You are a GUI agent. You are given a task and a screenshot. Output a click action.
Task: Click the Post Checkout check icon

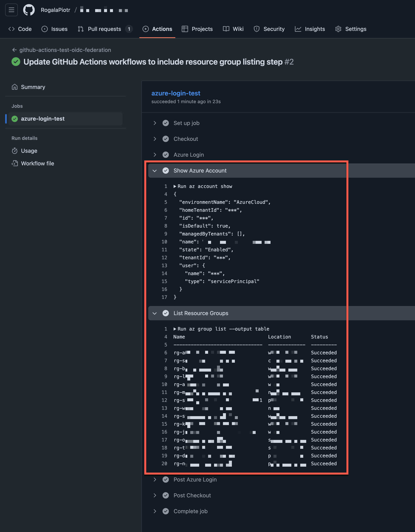tap(166, 495)
